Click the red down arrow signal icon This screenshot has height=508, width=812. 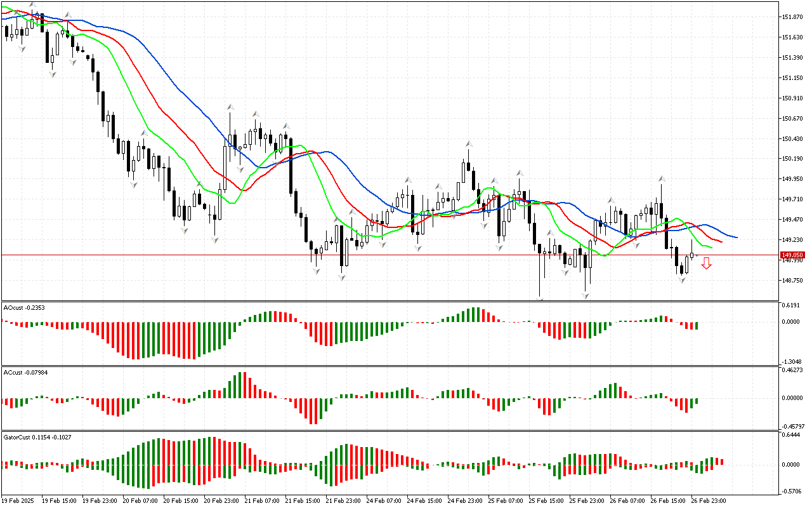point(706,264)
